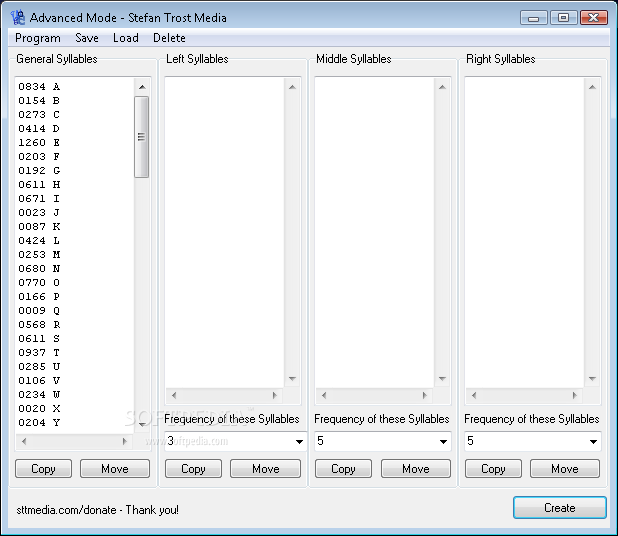618x536 pixels.
Task: Click Middle Syllables horizontal scroll right arrow
Action: (x=424, y=395)
